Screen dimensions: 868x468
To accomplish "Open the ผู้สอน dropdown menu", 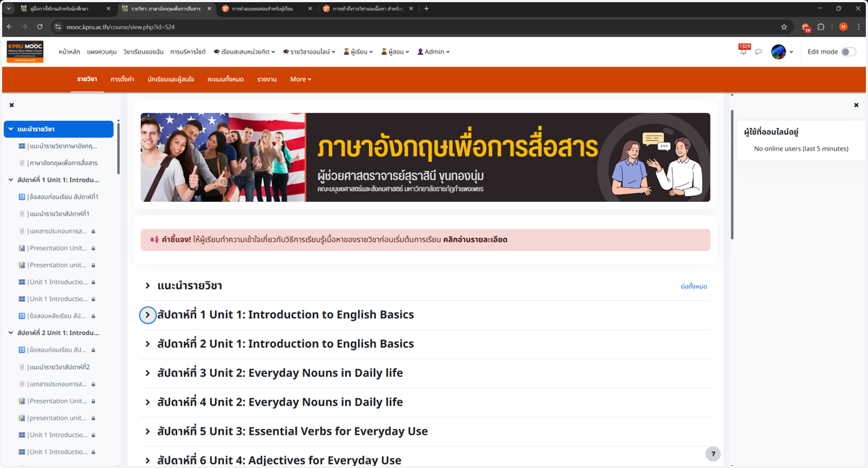I will pyautogui.click(x=395, y=52).
